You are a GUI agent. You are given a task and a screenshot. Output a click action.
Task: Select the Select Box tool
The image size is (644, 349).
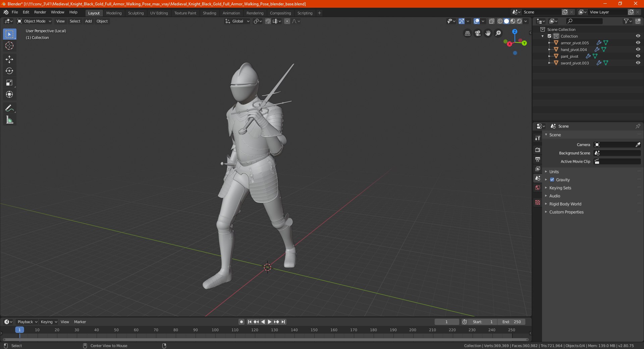tap(9, 34)
